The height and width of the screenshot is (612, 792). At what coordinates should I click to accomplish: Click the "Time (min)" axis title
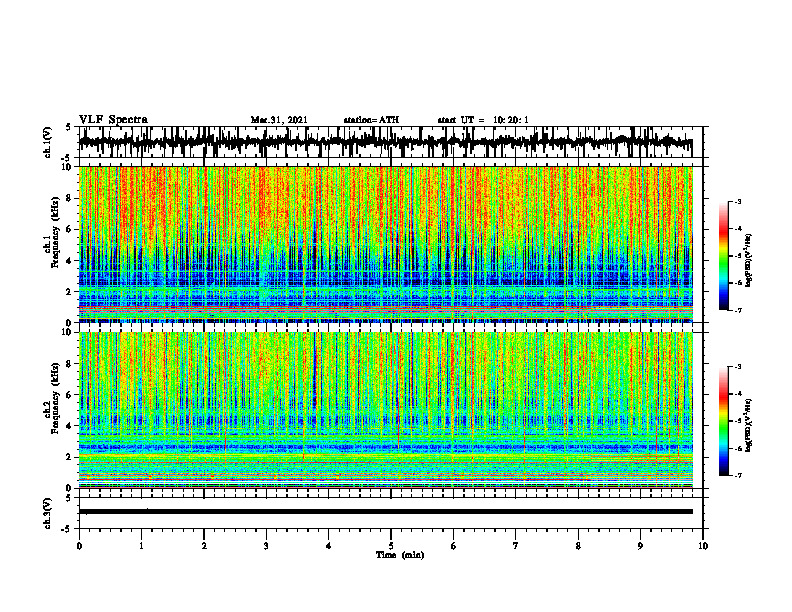400,555
